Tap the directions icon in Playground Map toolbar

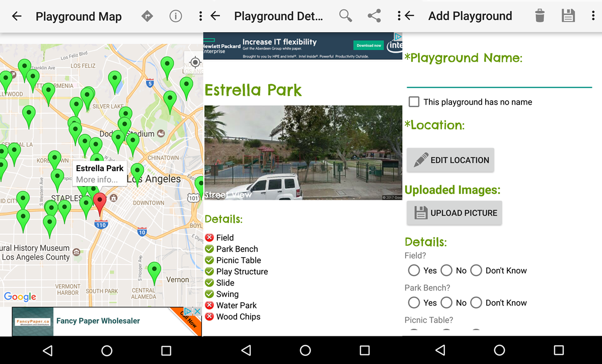(147, 16)
